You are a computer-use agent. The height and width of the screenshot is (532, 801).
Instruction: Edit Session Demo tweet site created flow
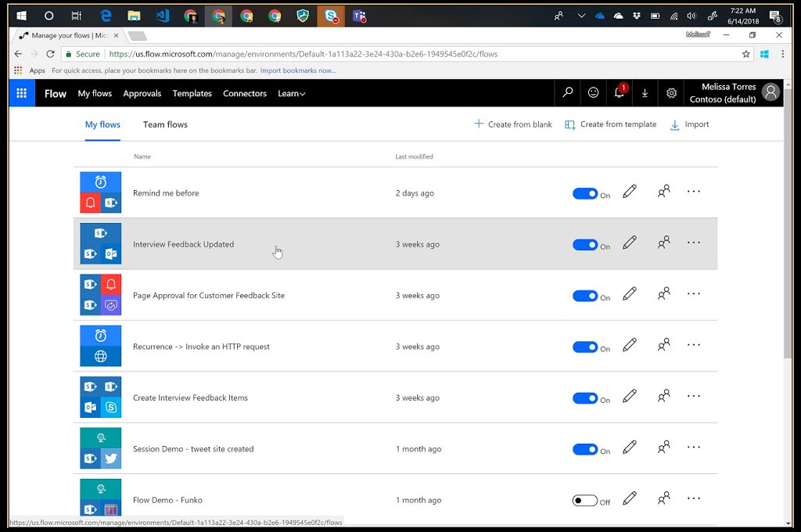coord(630,448)
